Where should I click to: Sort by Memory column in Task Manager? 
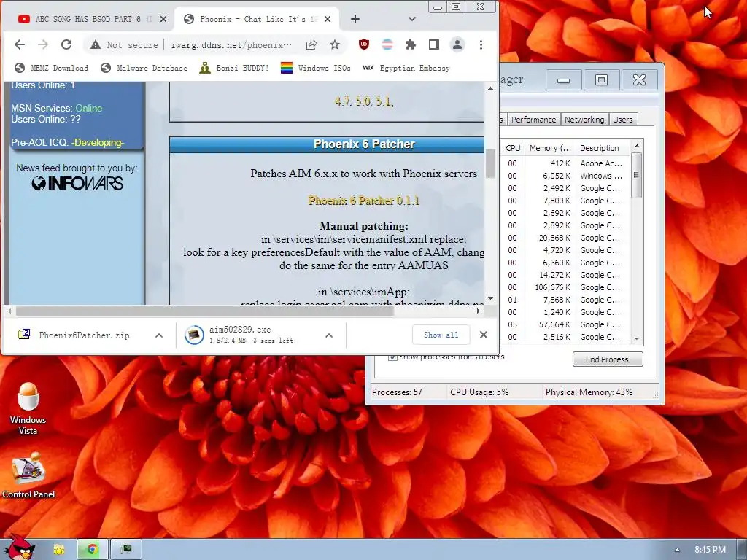coord(550,148)
